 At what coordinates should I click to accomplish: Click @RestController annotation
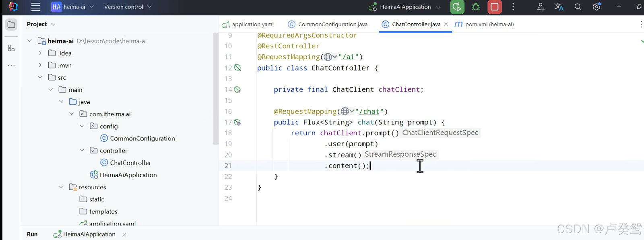(288, 46)
